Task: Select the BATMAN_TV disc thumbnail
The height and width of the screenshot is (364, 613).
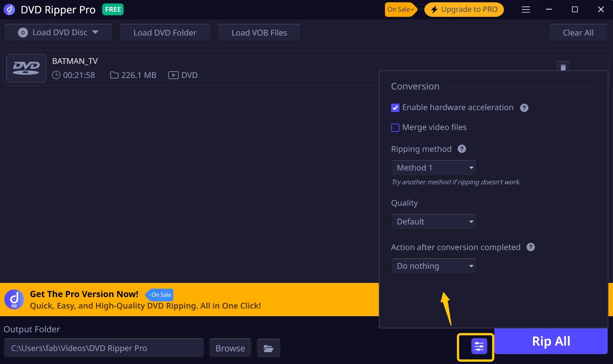Action: [x=26, y=68]
